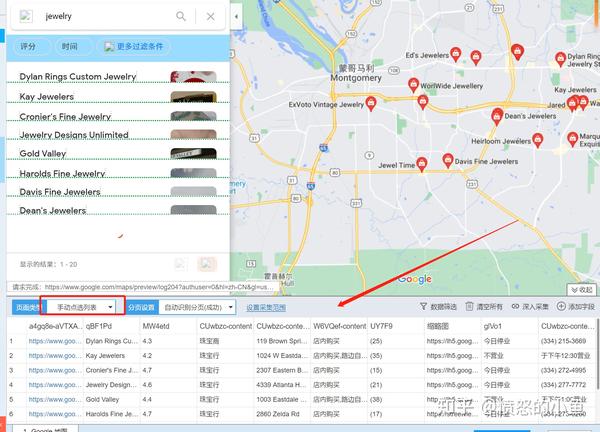Select row number 2 in table
The width and height of the screenshot is (600, 432).
[11, 355]
